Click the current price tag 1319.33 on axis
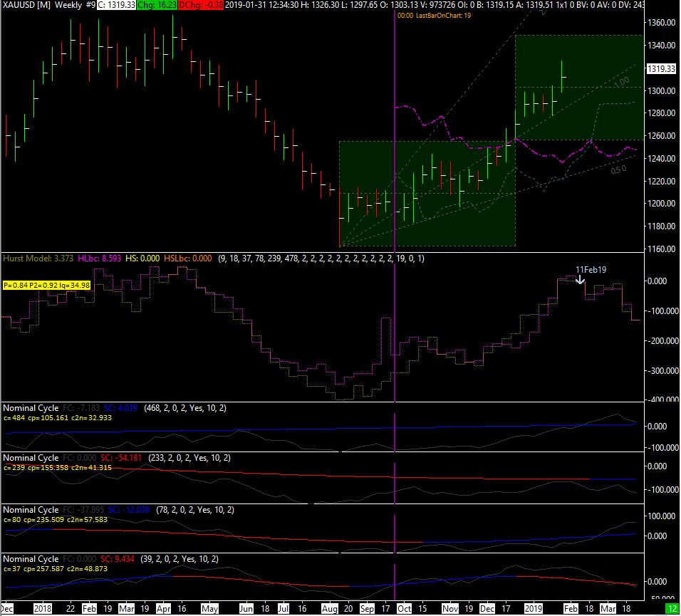This screenshot has height=616, width=681. (662, 68)
